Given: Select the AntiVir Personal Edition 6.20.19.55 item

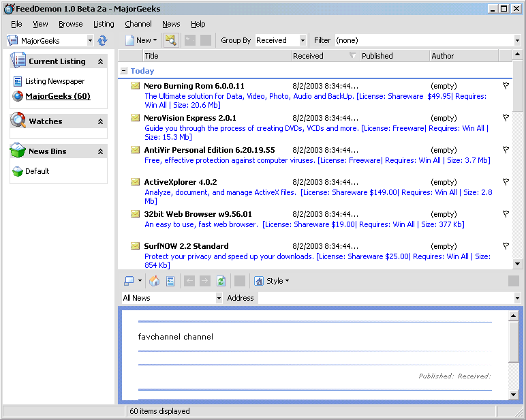Looking at the screenshot, I should [209, 150].
